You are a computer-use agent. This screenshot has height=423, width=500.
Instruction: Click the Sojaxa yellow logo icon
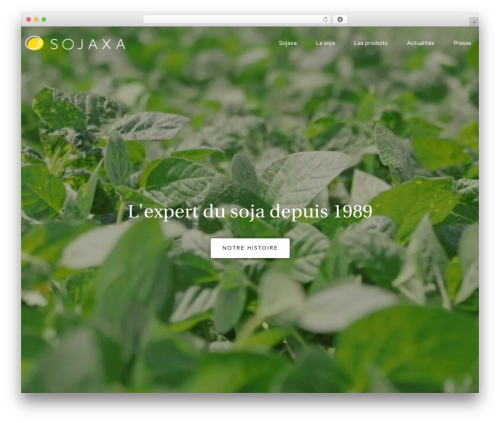point(34,43)
